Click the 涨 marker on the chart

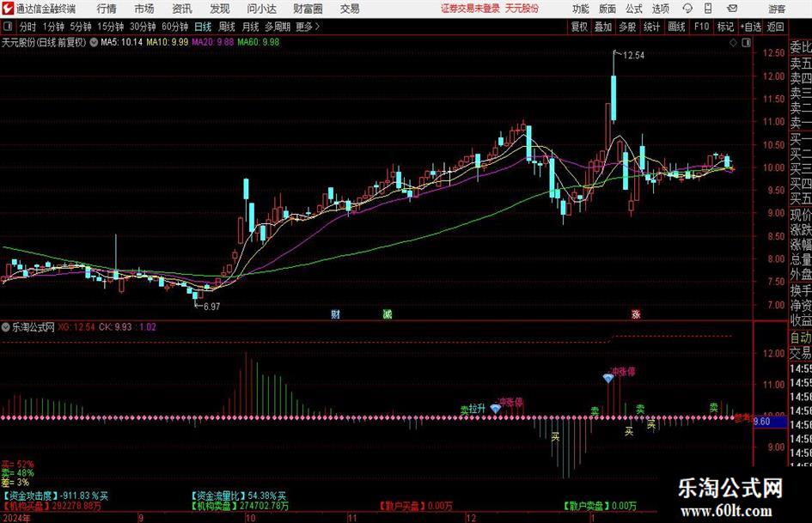pyautogui.click(x=636, y=314)
